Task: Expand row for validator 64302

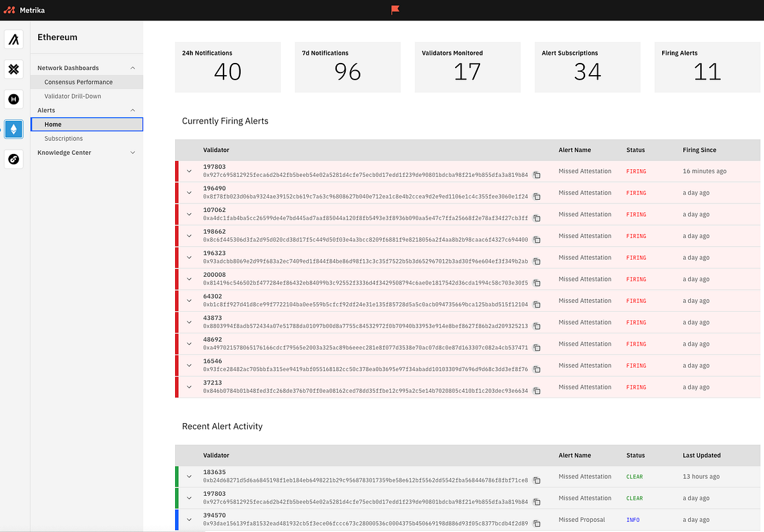Action: pyautogui.click(x=189, y=301)
